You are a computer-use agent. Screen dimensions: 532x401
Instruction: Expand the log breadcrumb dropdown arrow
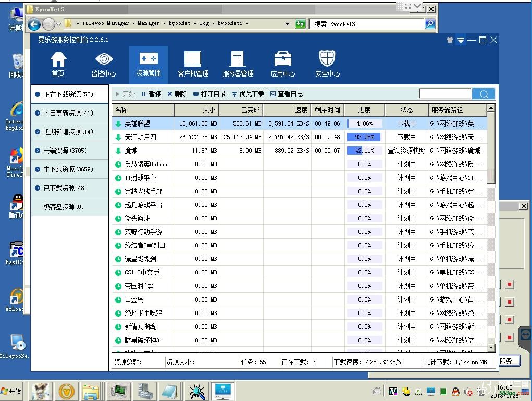[x=214, y=23]
